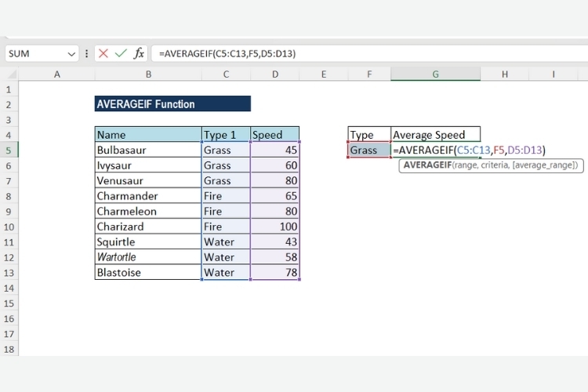Select the column D header
This screenshot has width=588, height=392.
pyautogui.click(x=274, y=74)
